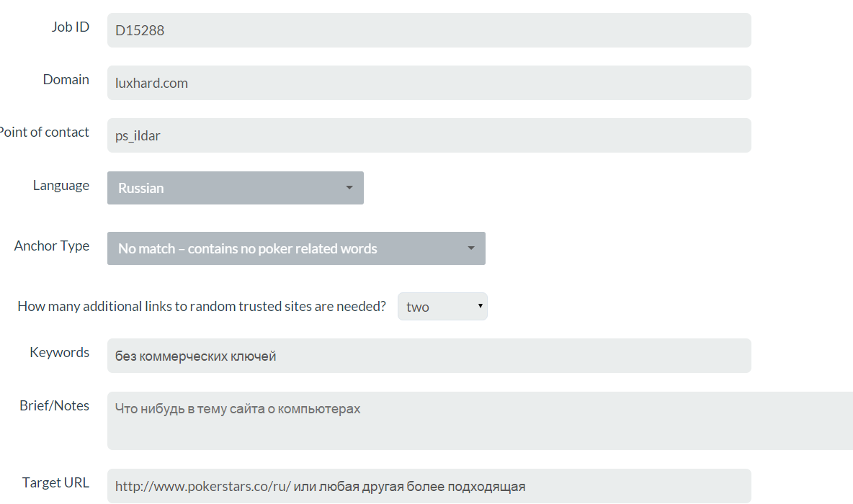Open the additional links count selector
853x504 pixels.
coord(442,306)
